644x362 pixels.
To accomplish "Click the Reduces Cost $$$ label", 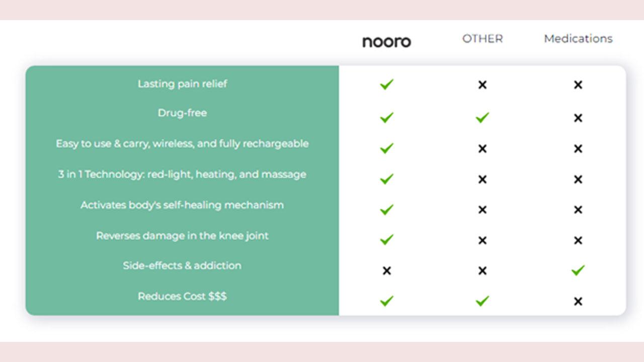I will coord(182,297).
